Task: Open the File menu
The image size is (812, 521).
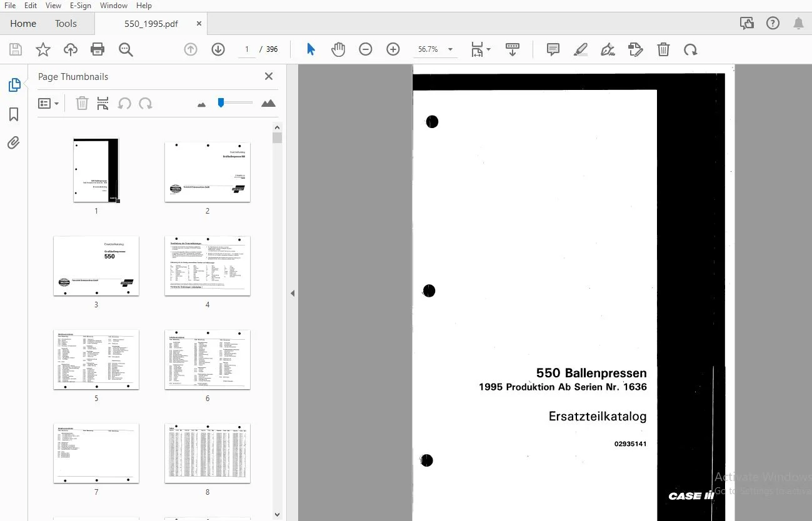Action: click(10, 6)
